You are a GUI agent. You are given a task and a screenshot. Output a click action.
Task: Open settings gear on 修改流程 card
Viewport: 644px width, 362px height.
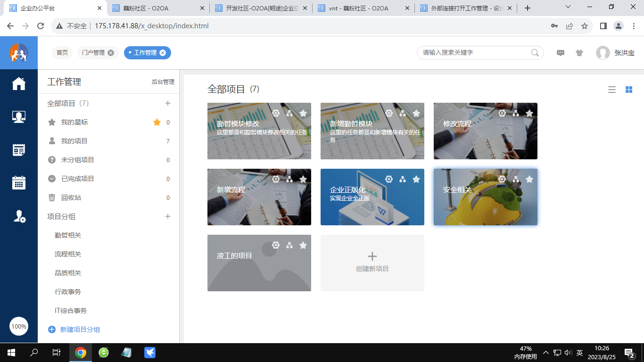click(x=502, y=113)
